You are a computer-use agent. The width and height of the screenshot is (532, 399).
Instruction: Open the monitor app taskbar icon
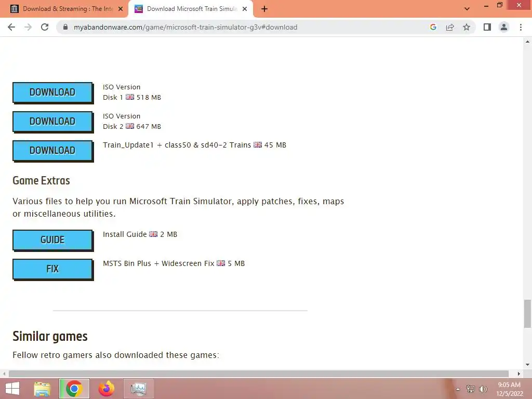(x=138, y=389)
